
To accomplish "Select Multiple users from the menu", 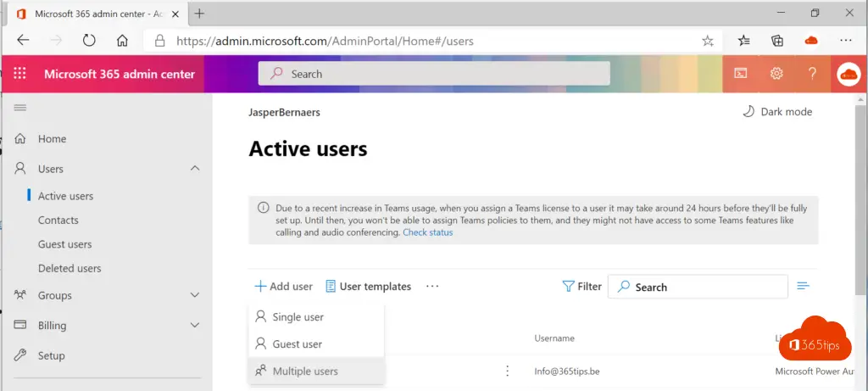I will pos(316,371).
